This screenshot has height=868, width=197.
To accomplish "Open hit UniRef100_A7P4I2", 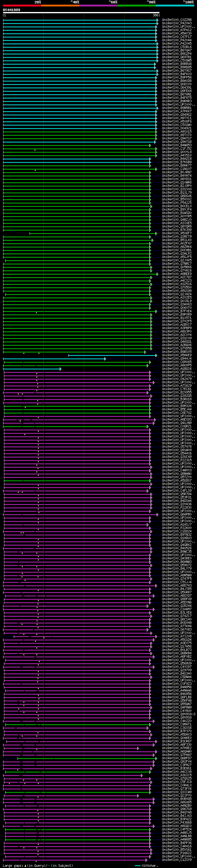I will click(177, 30).
